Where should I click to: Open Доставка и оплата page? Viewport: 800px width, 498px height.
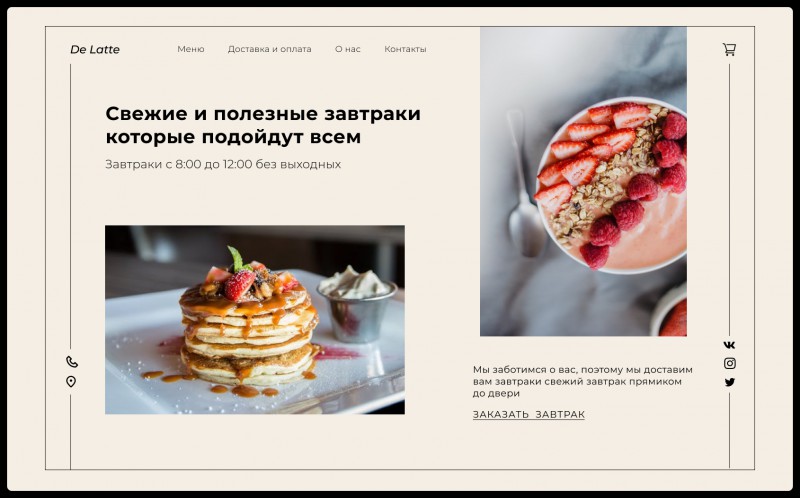tap(269, 49)
